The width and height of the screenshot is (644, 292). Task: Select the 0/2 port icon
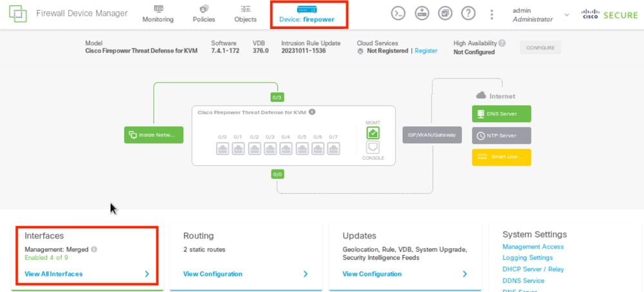254,149
